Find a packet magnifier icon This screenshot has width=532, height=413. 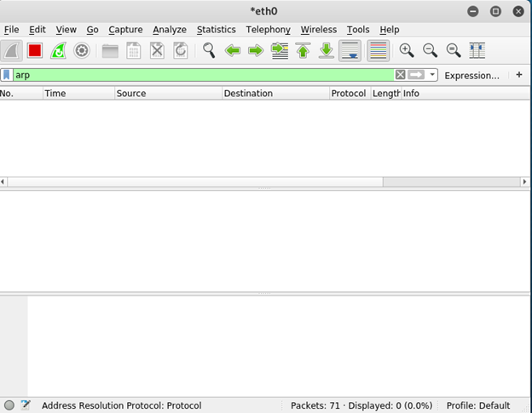[209, 51]
